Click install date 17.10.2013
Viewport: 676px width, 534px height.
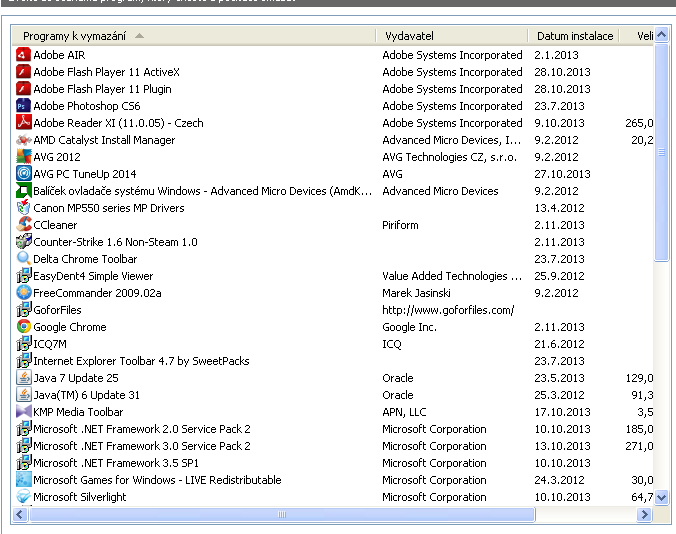click(562, 412)
